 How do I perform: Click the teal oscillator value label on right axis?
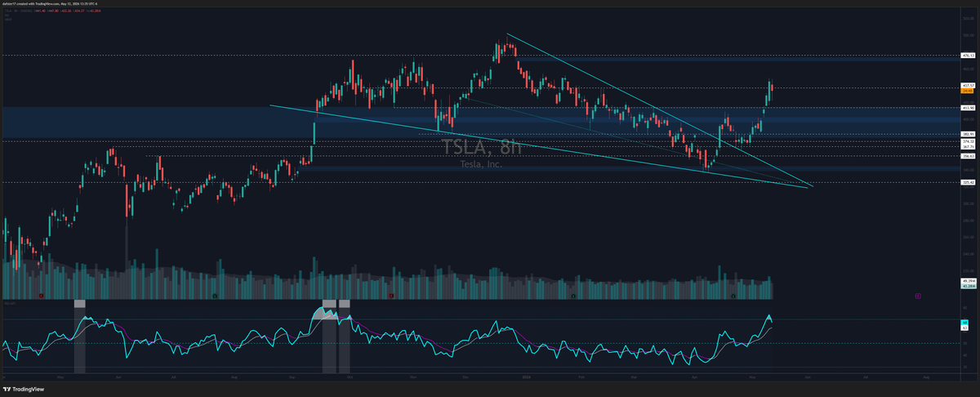point(965,323)
